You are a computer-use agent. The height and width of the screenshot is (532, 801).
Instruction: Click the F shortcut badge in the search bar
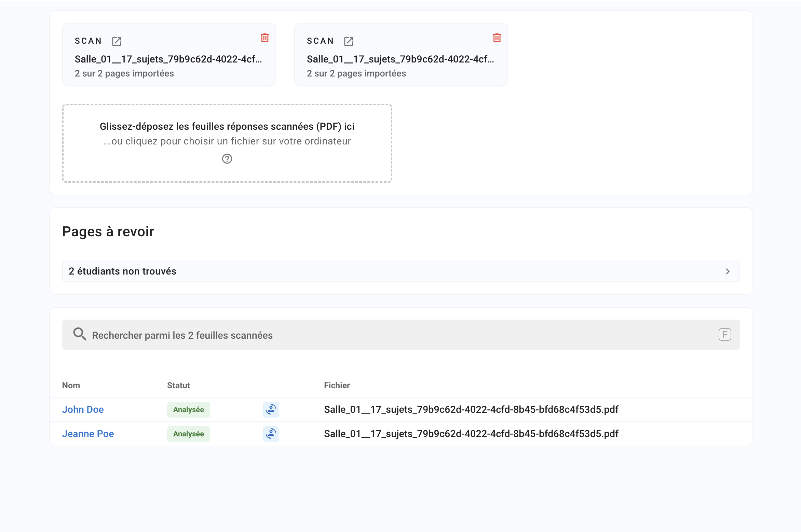tap(724, 335)
